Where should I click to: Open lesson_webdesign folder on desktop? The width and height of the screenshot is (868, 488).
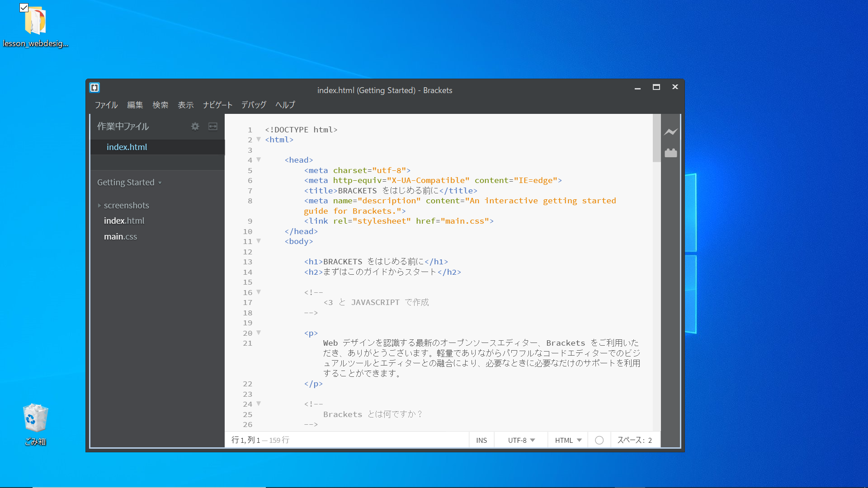tap(35, 26)
